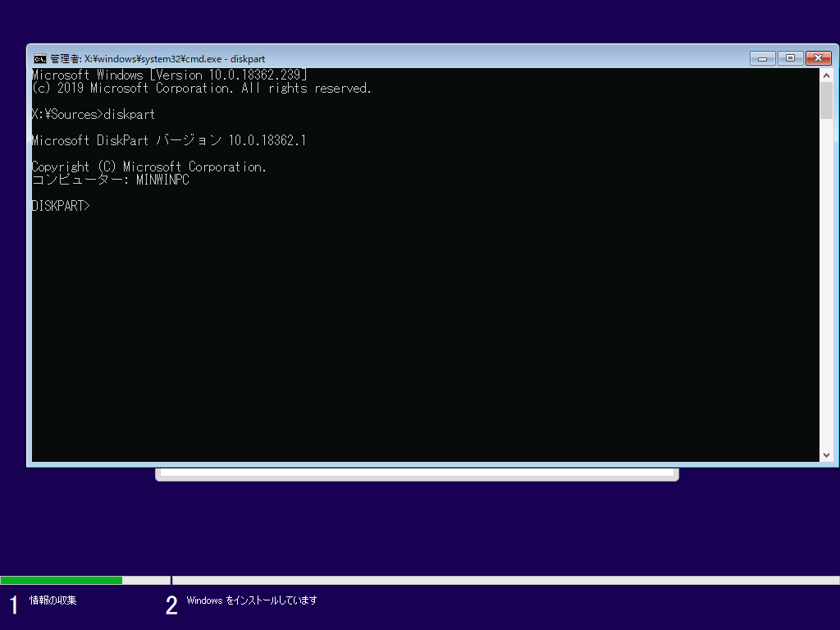This screenshot has width=840, height=630.
Task: Minimize the diskpart command prompt window
Action: pos(762,58)
